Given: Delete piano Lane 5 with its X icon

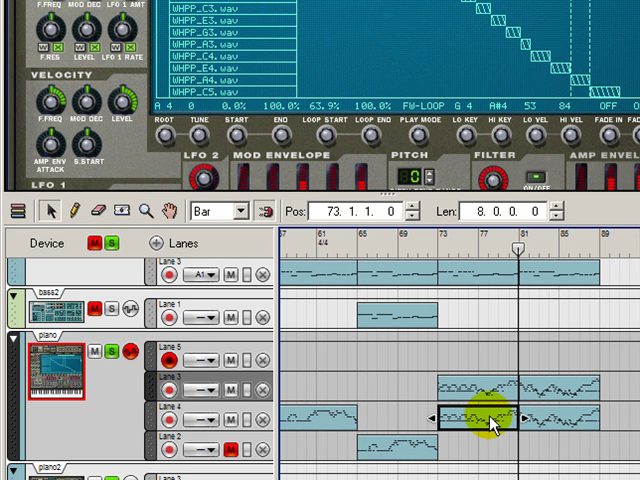Looking at the screenshot, I should tap(263, 360).
